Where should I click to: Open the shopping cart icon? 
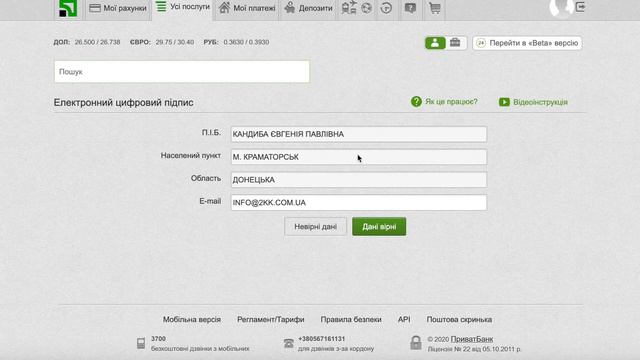435,8
